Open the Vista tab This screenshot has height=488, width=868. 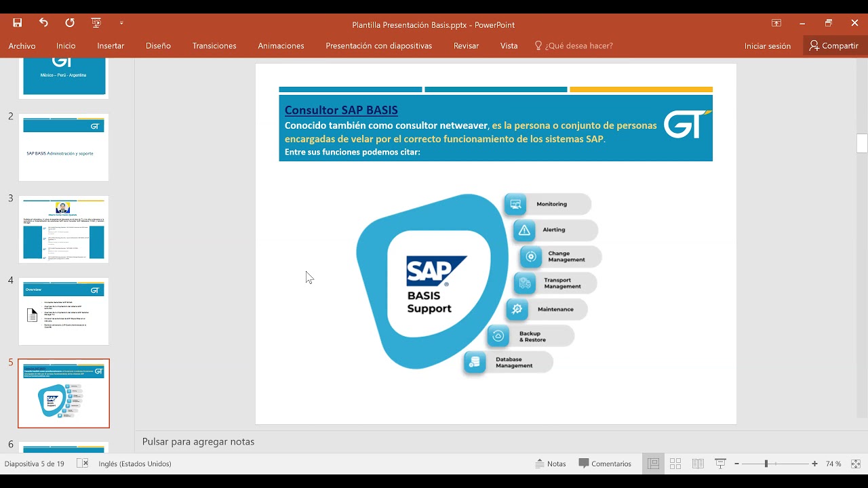pos(509,46)
